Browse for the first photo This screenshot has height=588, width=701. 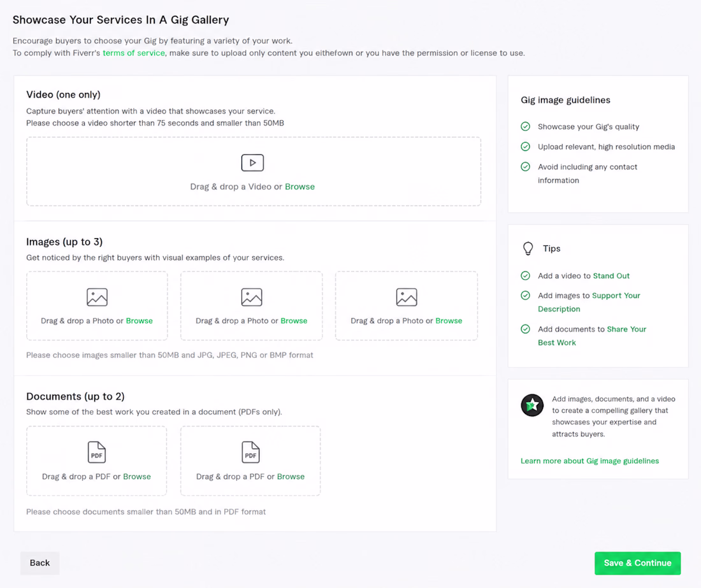pyautogui.click(x=139, y=321)
